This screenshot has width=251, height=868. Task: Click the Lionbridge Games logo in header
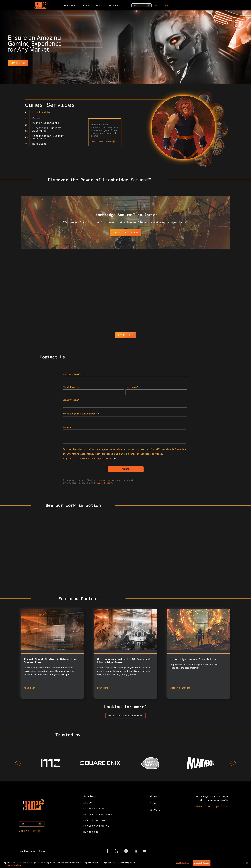[41, 5]
